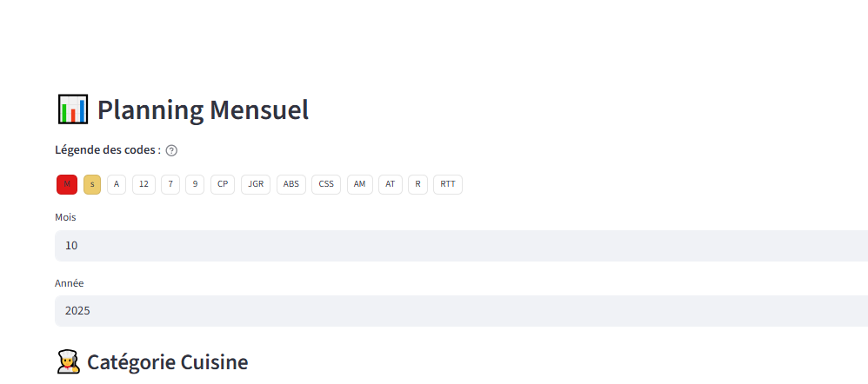The width and height of the screenshot is (868, 384).
Task: Select the A code badge
Action: pos(117,184)
